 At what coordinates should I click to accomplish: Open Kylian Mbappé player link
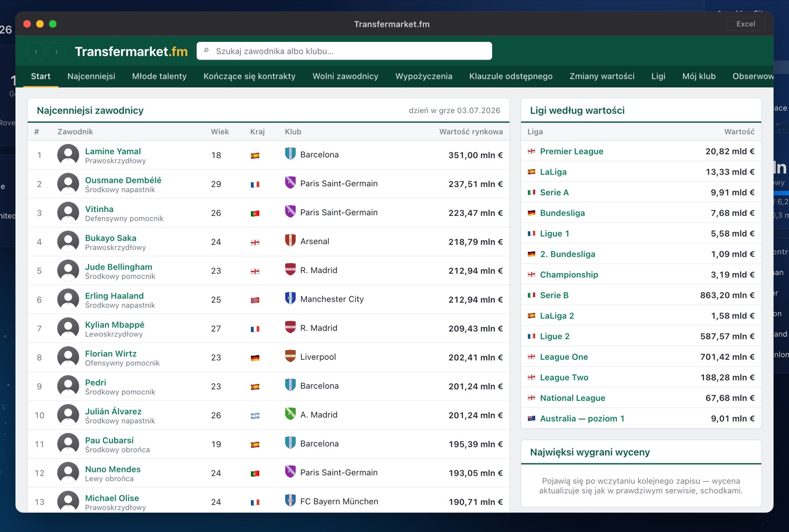[114, 324]
